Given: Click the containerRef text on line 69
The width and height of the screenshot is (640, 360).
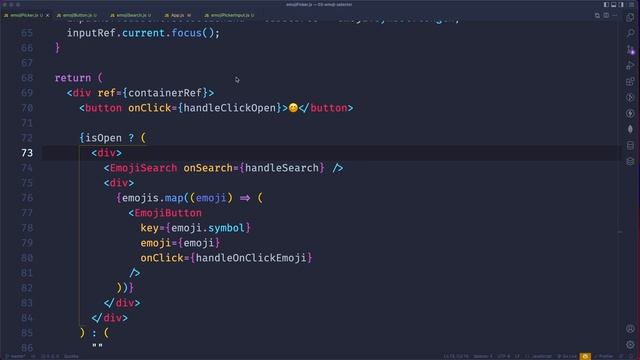Looking at the screenshot, I should coord(165,93).
